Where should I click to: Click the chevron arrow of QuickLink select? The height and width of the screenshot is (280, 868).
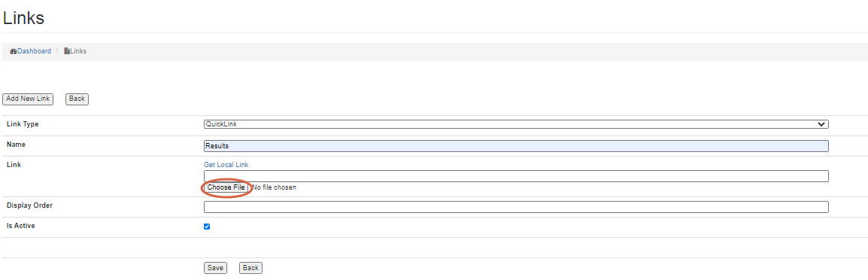pos(821,124)
